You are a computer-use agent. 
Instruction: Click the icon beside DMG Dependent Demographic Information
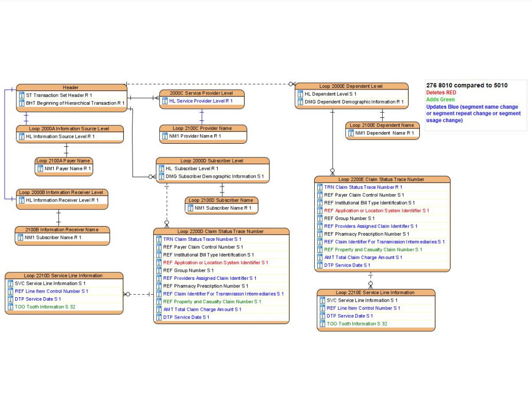coord(300,102)
